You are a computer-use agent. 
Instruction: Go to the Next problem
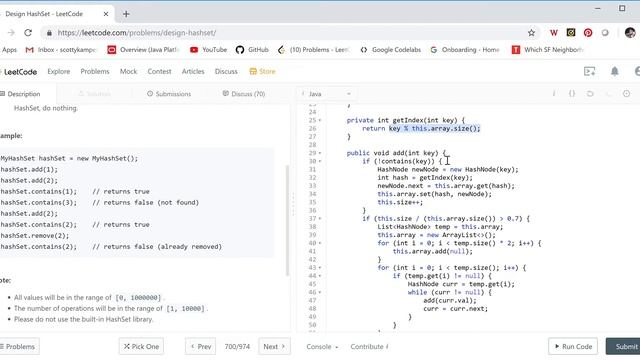pos(274,347)
